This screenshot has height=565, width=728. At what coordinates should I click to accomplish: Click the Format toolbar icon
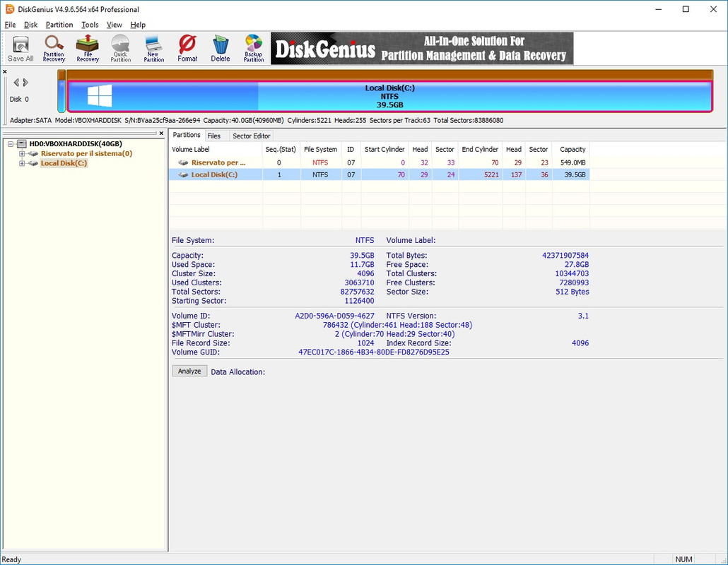click(187, 49)
